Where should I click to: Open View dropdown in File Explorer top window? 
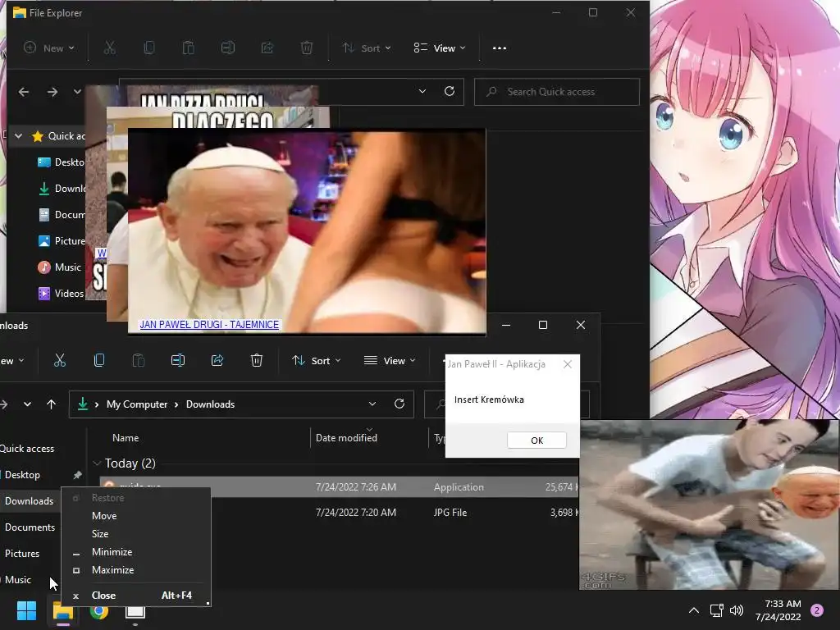click(x=440, y=48)
